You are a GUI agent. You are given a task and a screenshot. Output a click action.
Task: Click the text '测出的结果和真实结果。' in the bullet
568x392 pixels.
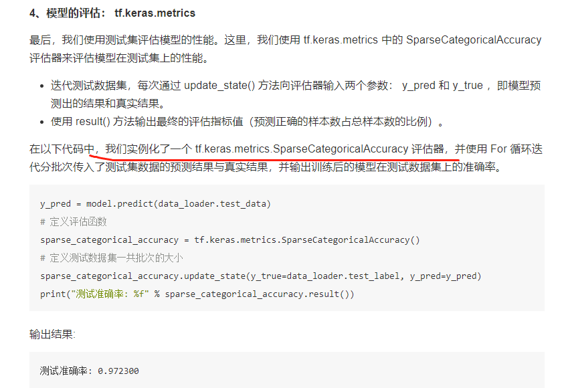pyautogui.click(x=108, y=104)
